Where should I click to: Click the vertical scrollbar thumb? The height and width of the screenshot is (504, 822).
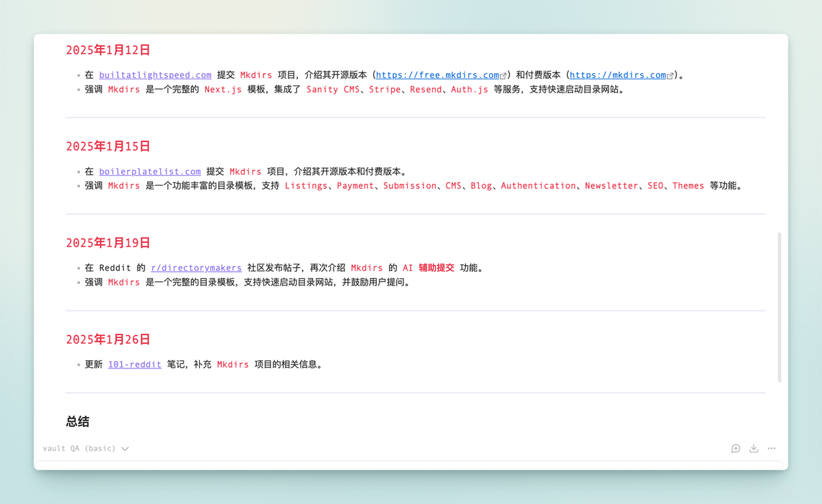[x=780, y=307]
